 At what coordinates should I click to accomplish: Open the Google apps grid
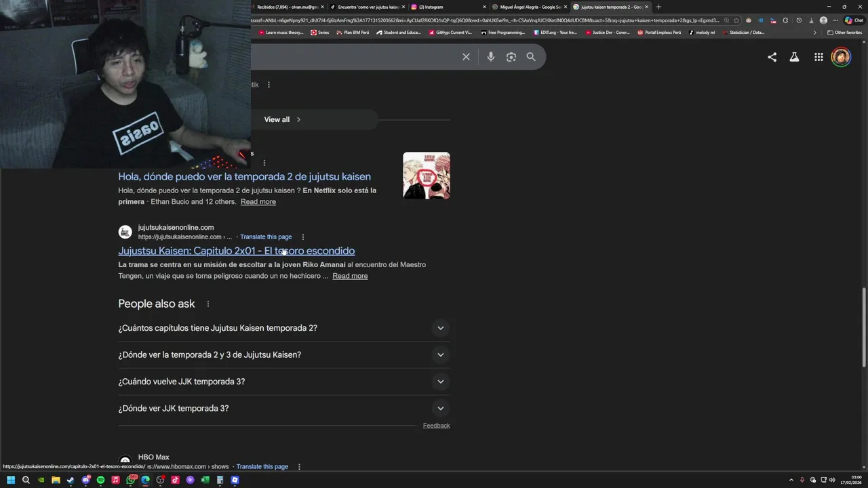point(818,57)
